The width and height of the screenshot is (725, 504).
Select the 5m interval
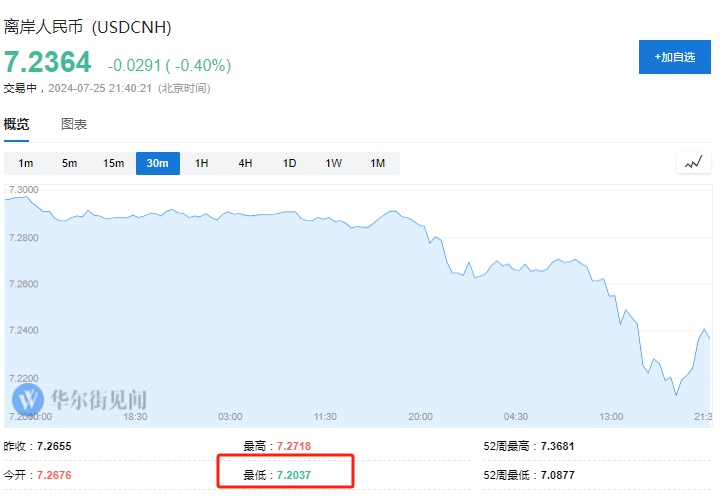[x=70, y=163]
